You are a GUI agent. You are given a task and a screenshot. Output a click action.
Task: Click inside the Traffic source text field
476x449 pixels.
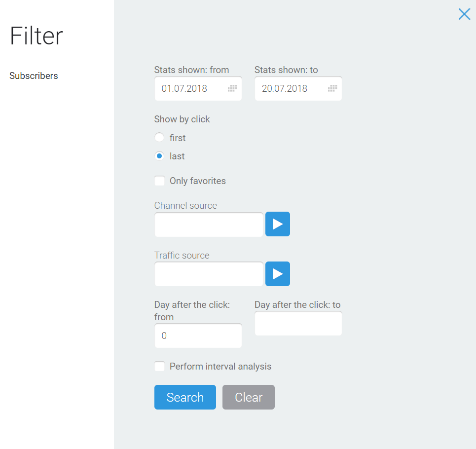pos(209,274)
